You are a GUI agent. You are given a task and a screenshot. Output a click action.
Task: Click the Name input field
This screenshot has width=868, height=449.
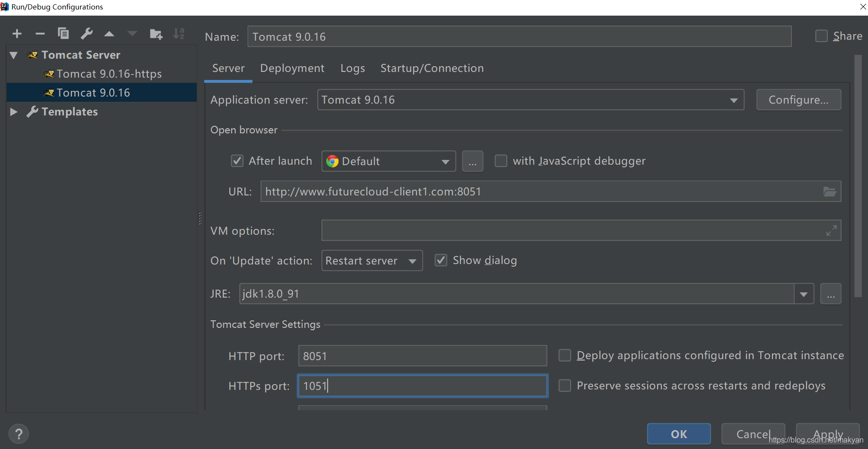pos(520,36)
